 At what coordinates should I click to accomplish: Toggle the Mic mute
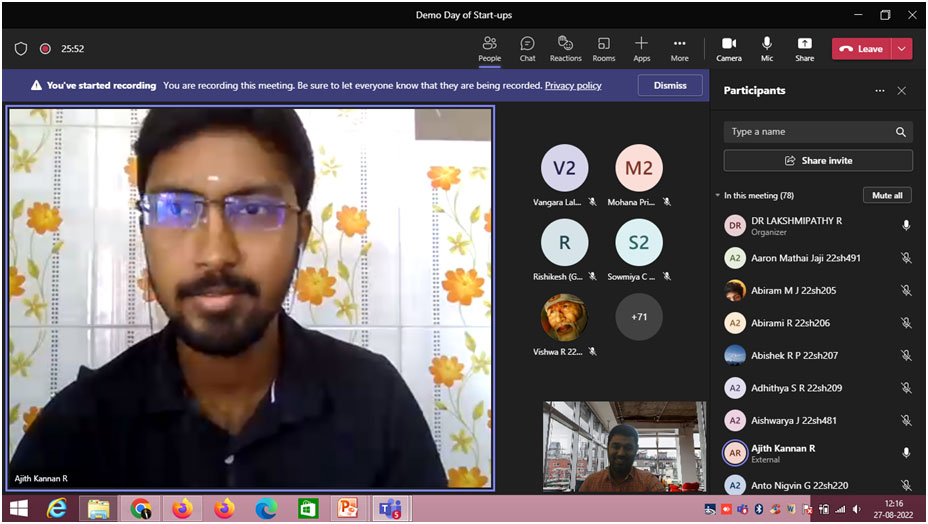click(x=767, y=47)
